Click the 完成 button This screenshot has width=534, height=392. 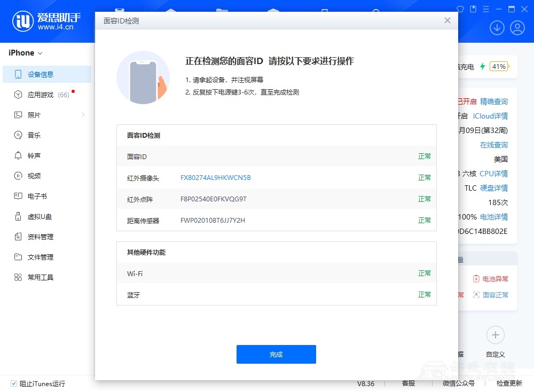point(276,354)
